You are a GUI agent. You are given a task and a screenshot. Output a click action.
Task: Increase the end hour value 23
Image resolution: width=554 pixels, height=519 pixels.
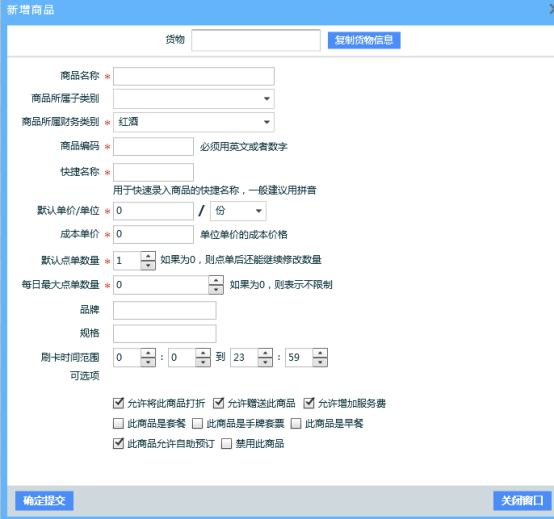tap(265, 353)
